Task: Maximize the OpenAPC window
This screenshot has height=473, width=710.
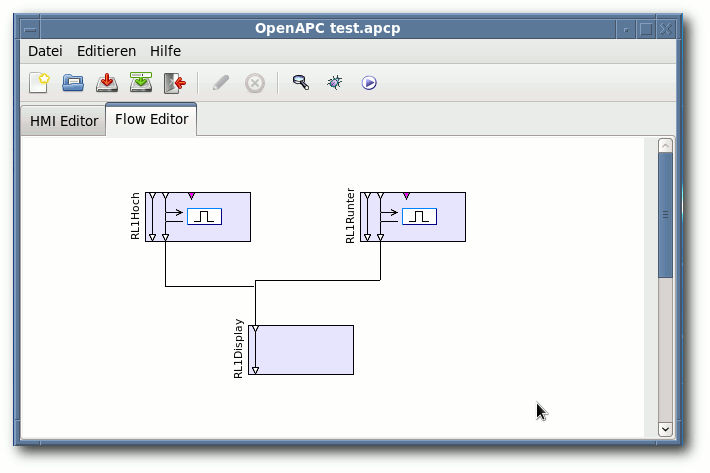Action: (646, 29)
